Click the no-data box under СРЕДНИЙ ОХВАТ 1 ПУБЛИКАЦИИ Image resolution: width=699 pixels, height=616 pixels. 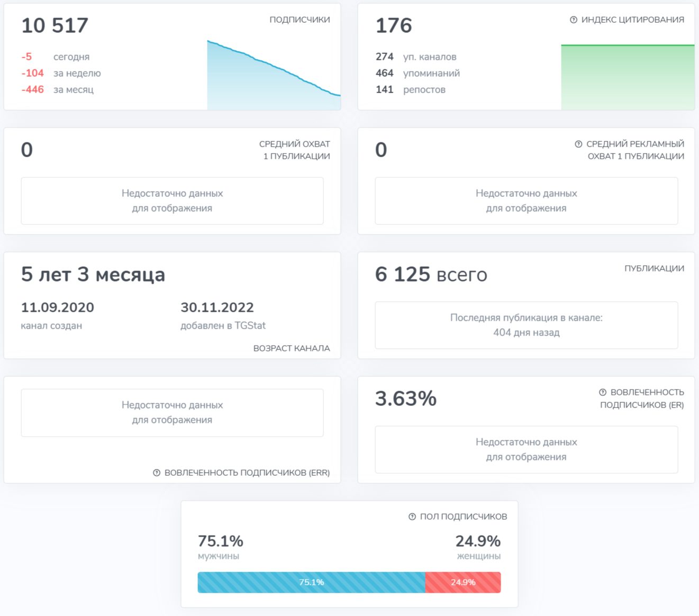[x=172, y=201]
